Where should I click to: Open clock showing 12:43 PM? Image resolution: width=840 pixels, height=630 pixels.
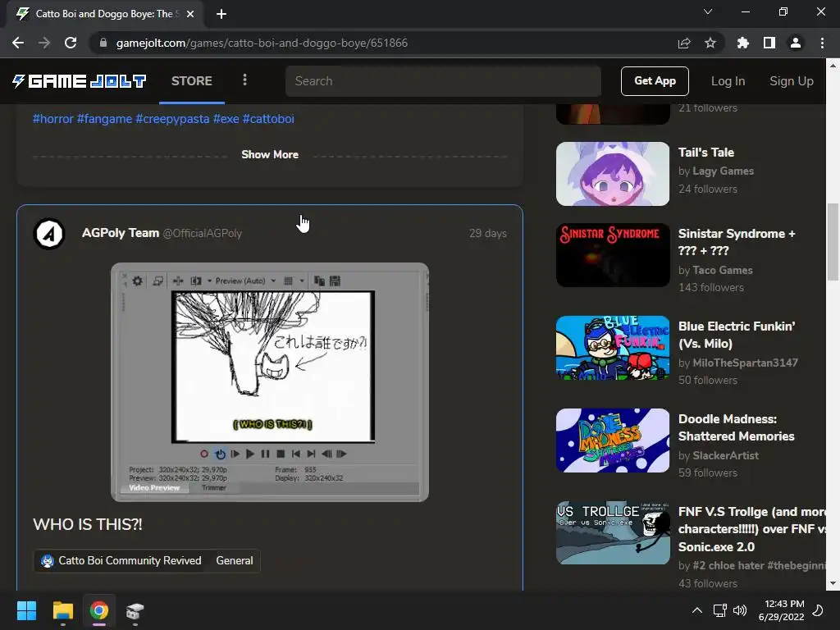[782, 610]
